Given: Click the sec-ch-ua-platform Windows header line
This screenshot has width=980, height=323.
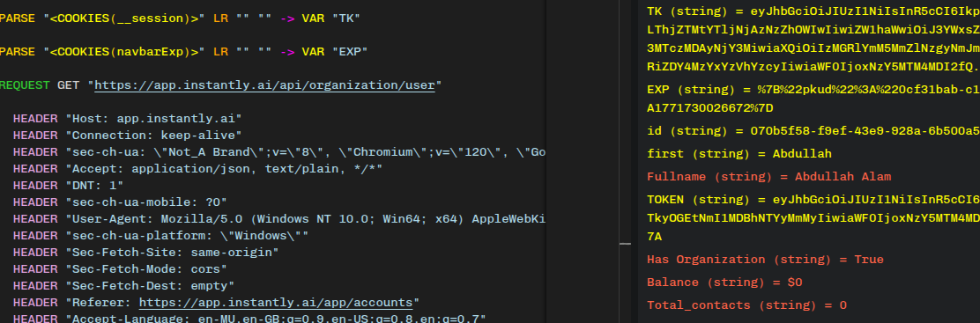Looking at the screenshot, I should point(160,236).
